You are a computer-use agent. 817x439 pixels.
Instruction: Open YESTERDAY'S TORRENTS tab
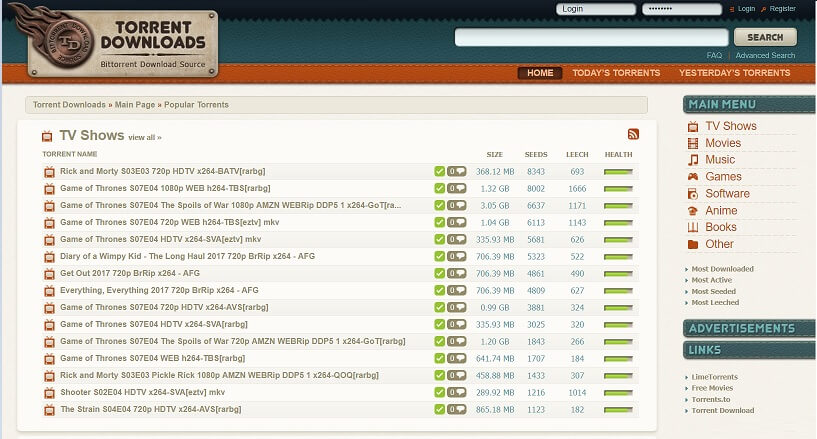pyautogui.click(x=734, y=73)
